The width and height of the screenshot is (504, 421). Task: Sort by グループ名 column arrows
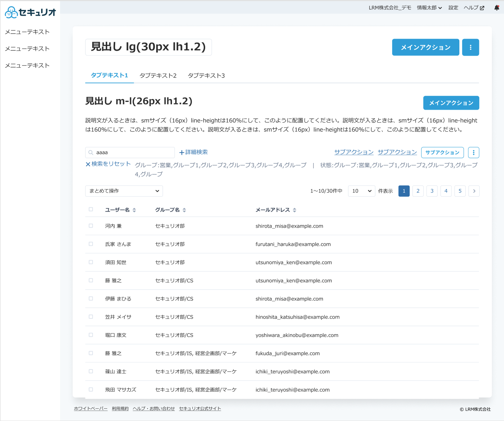(x=184, y=210)
